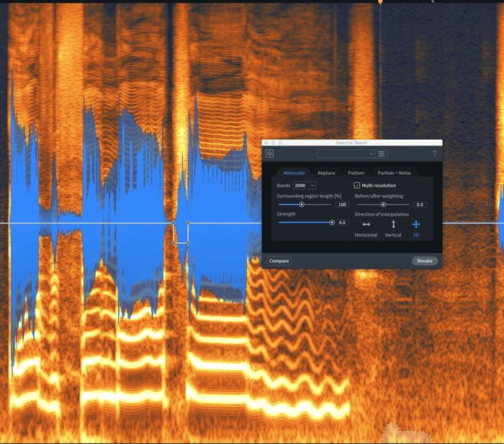Click the Before/after weighting slider handle

coord(383,205)
